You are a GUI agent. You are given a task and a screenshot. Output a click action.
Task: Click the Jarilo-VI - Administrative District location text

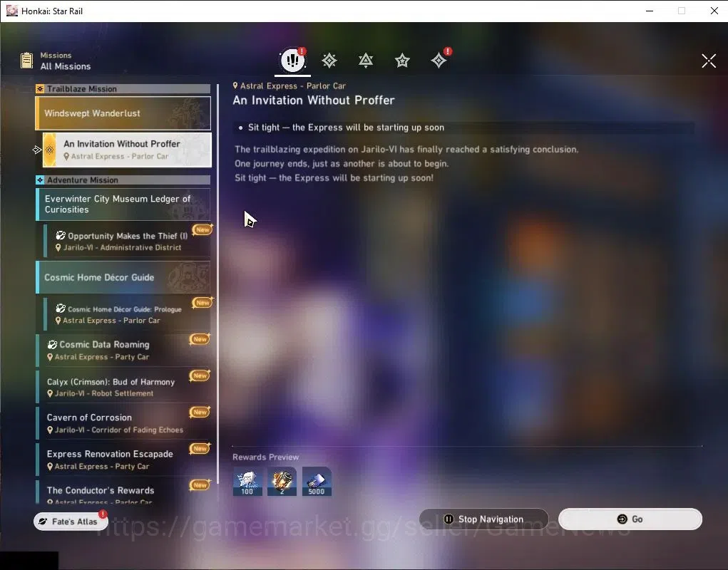pyautogui.click(x=122, y=248)
